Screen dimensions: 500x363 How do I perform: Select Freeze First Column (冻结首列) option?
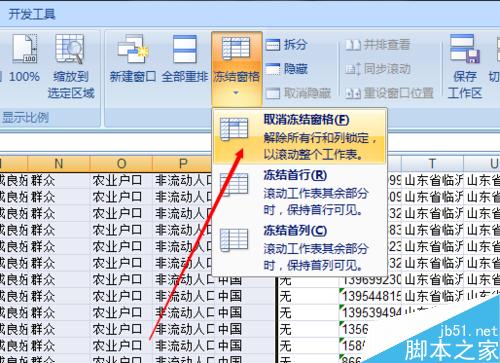[299, 247]
